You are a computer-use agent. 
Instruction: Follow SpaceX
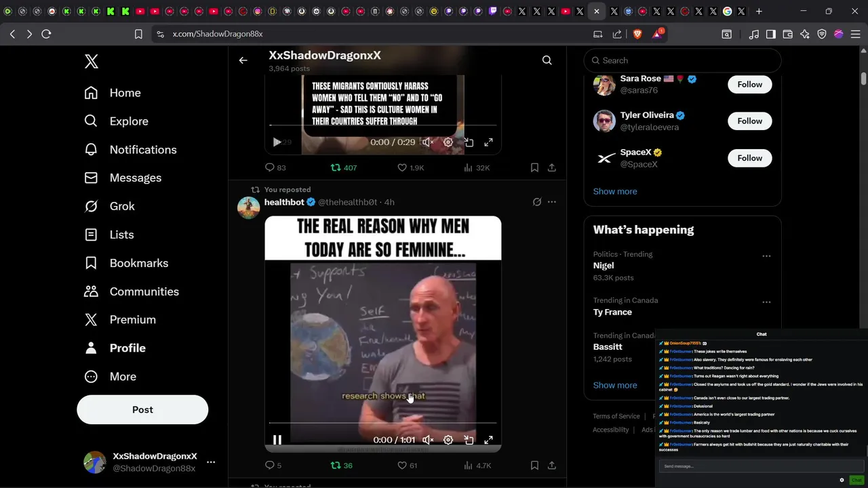749,158
